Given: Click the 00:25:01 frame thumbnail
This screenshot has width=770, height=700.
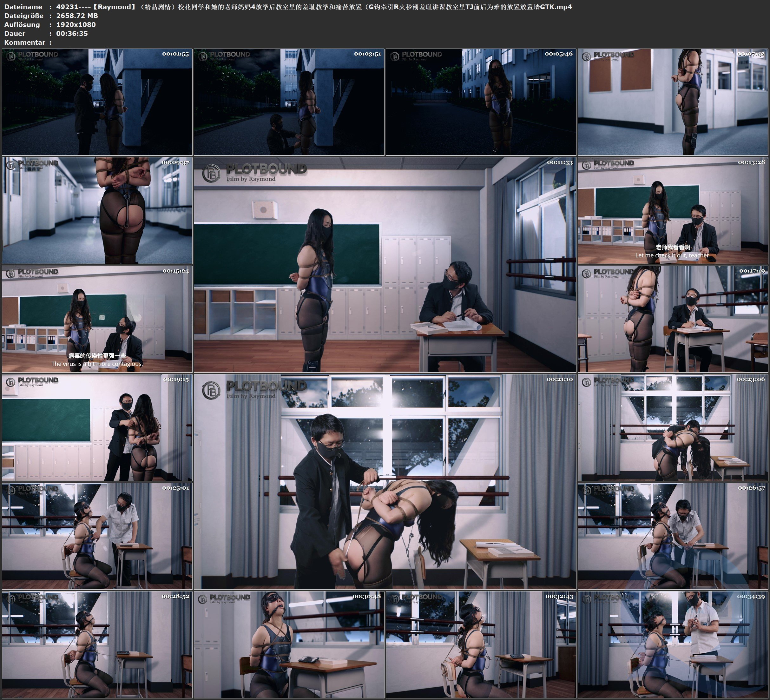Looking at the screenshot, I should tap(97, 536).
